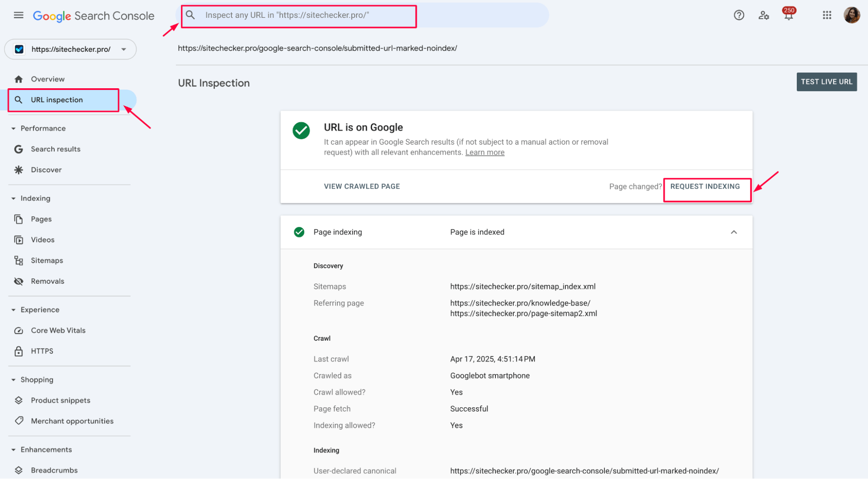Open the sitechecker.pro property selector dropdown
The image size is (868, 479).
click(x=70, y=49)
